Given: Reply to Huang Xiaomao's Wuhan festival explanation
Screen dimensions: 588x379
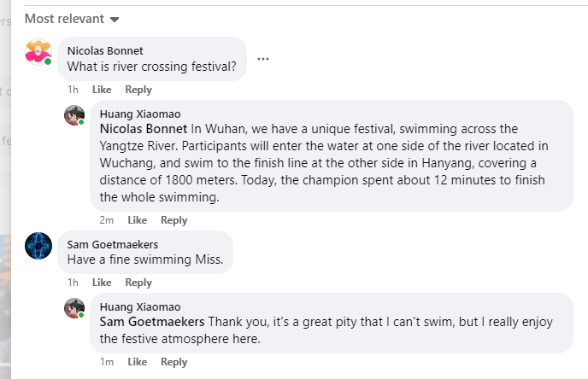Looking at the screenshot, I should [173, 220].
